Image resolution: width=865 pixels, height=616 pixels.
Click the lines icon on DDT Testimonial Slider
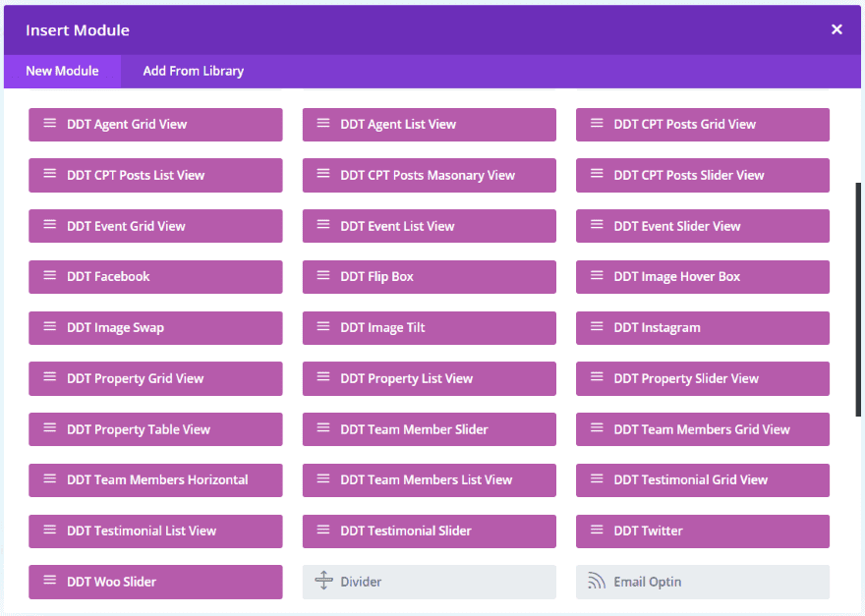pyautogui.click(x=323, y=530)
